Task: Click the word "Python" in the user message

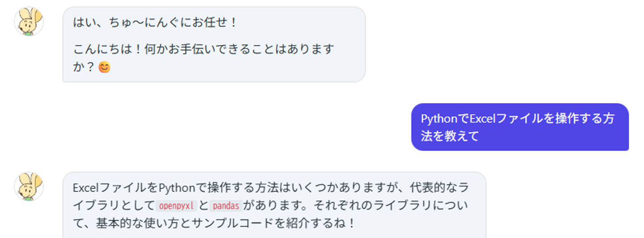Action: [440, 119]
